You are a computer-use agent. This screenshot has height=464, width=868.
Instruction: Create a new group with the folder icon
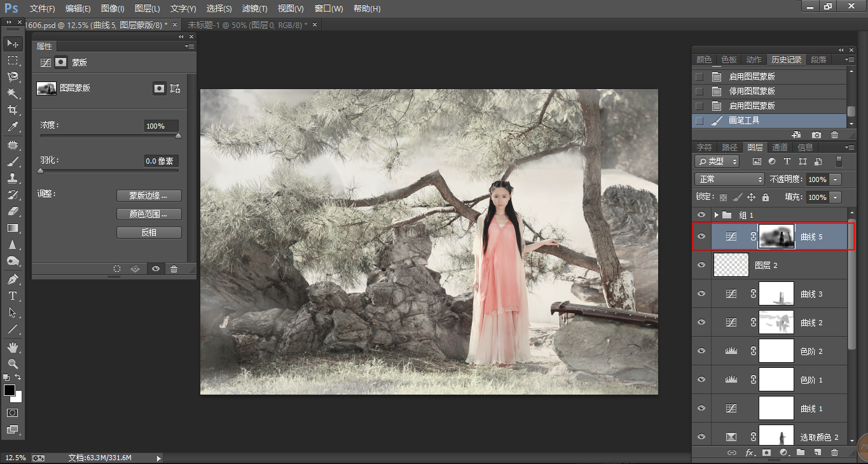(x=800, y=453)
